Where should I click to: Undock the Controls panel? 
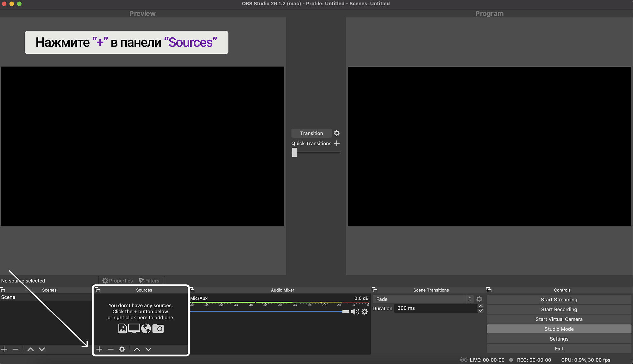point(489,290)
